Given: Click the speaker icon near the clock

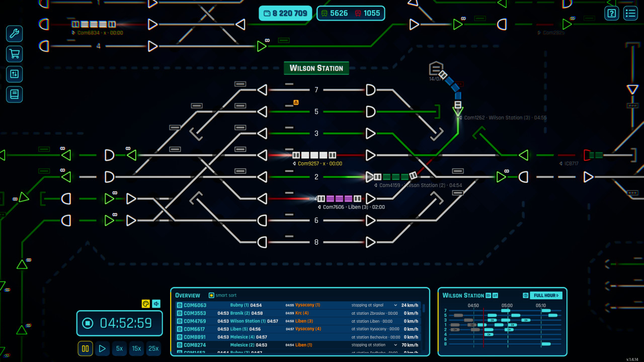Looking at the screenshot, I should (156, 304).
